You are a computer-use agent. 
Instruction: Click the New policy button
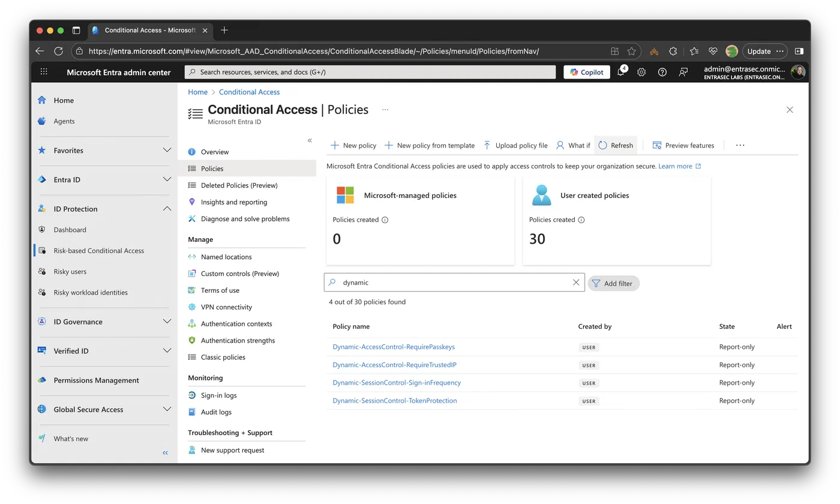(x=353, y=145)
